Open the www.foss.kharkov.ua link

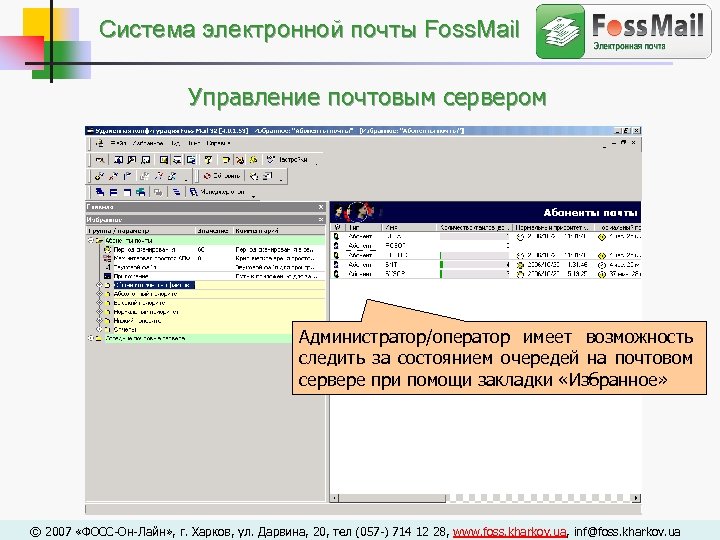[x=509, y=532]
